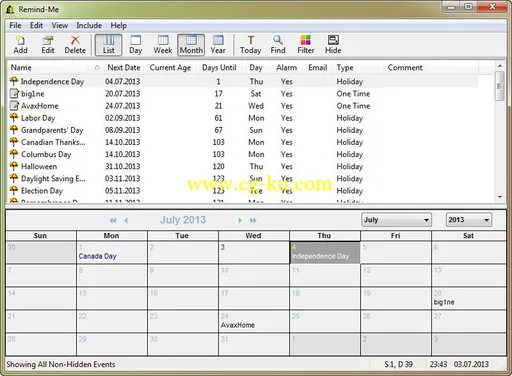This screenshot has width=512, height=376.
Task: Jump to Today in toolbar
Action: [250, 45]
